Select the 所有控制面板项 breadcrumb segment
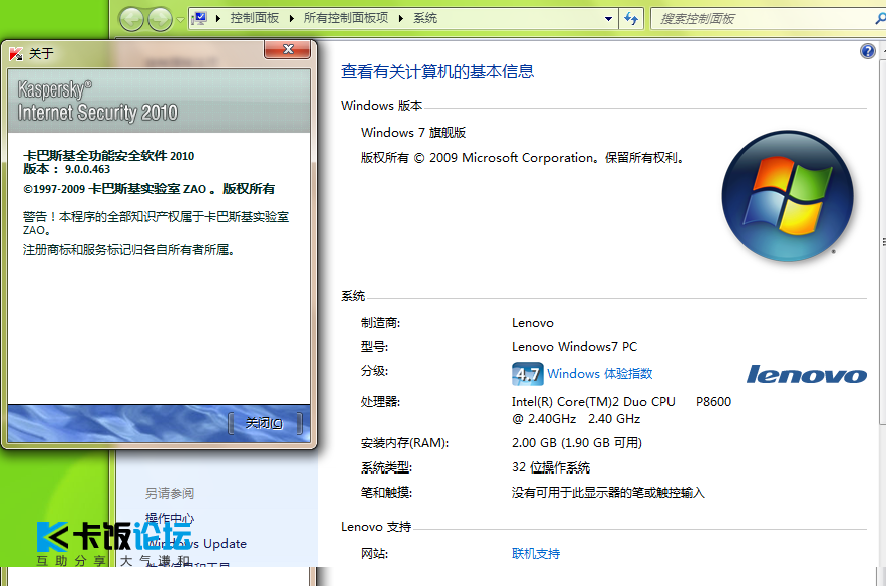The image size is (886, 587). 346,18
